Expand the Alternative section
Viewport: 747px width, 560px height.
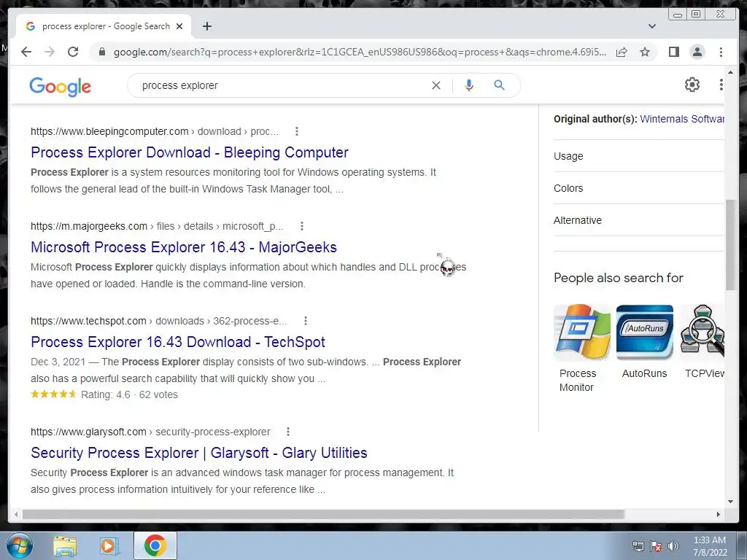(638, 220)
